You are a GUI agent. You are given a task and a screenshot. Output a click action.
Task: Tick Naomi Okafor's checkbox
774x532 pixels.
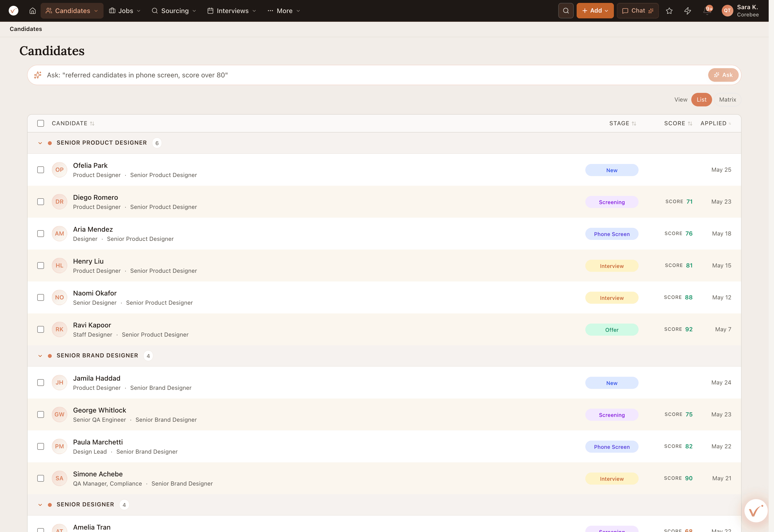41,297
